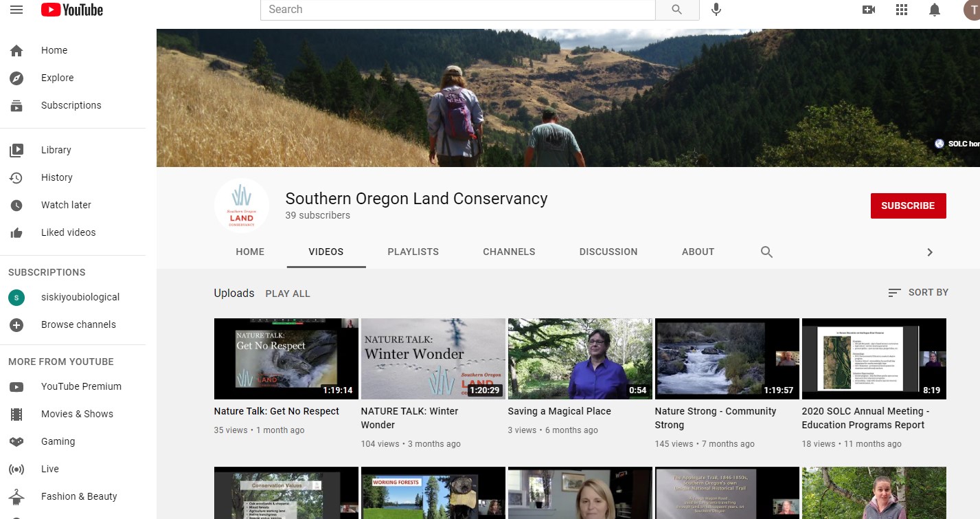This screenshot has width=980, height=519.
Task: Click the Gaming sidebar icon
Action: [x=16, y=441]
